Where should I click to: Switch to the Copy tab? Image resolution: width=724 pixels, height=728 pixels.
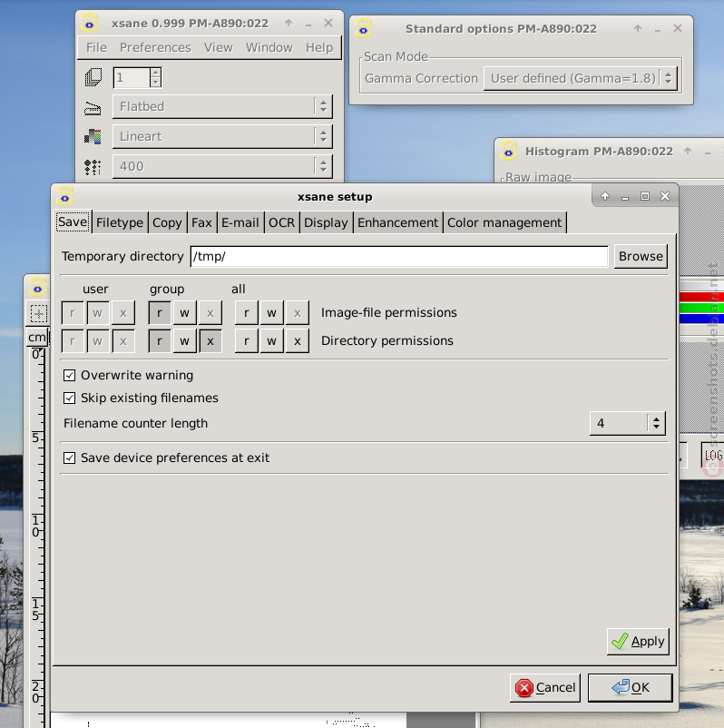[x=167, y=222]
